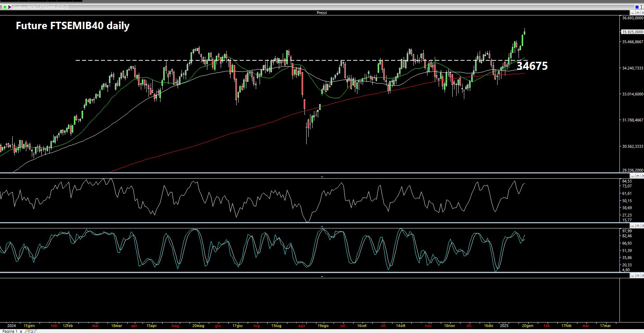Click the 2025 date label on time axis

click(504, 326)
